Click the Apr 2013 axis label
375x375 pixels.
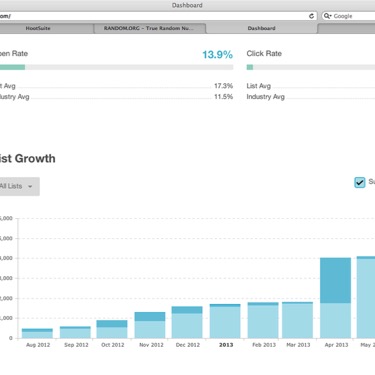336,345
